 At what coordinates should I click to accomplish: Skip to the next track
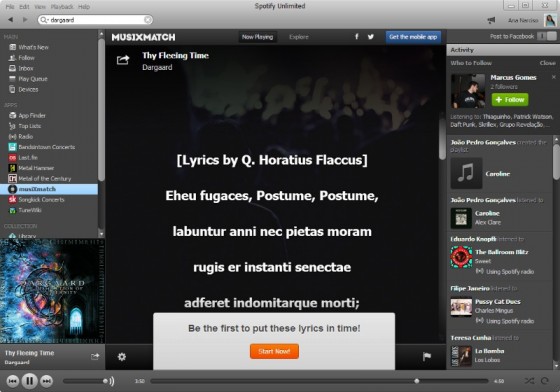coord(46,381)
